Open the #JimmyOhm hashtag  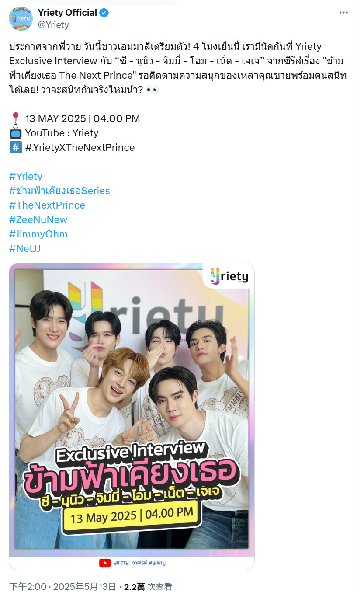click(x=38, y=234)
